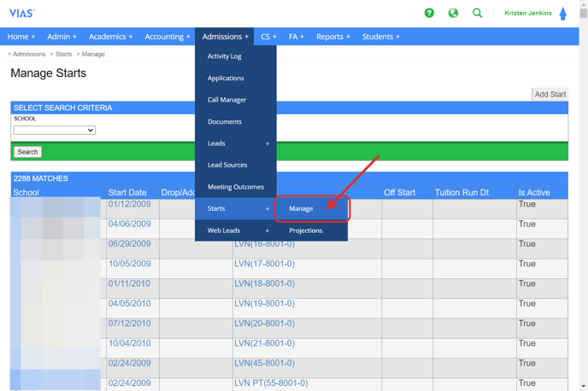
Task: Open search with the magnifier icon
Action: 478,13
